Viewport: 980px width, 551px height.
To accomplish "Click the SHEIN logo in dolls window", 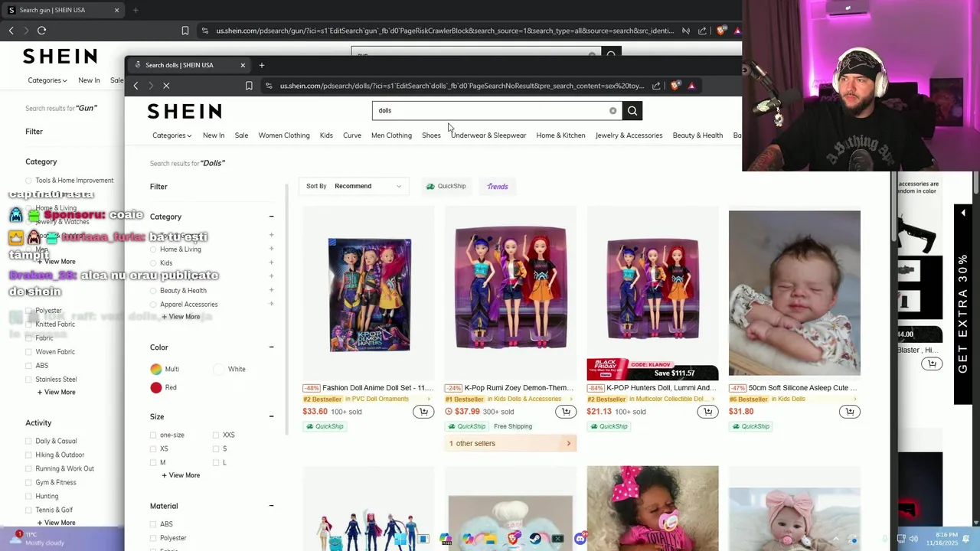I will (x=185, y=112).
